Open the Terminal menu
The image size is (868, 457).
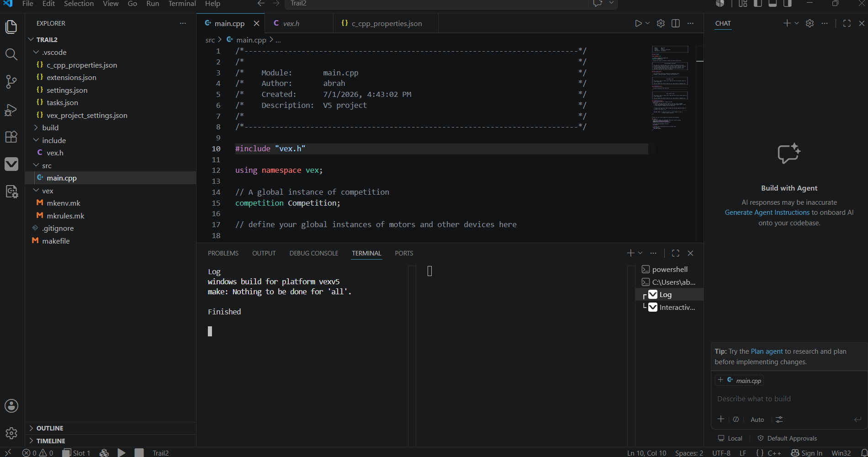tap(182, 4)
